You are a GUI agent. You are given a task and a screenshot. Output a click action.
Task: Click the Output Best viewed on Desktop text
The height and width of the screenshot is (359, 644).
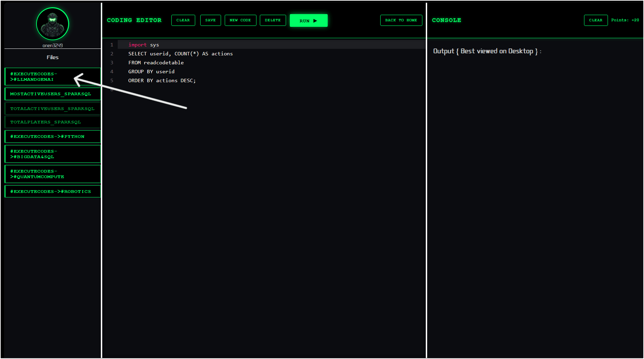tap(487, 51)
